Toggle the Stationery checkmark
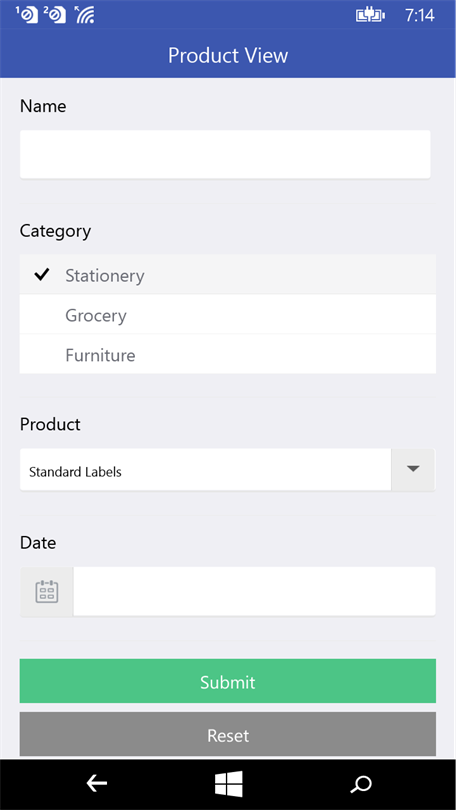Image resolution: width=456 pixels, height=810 pixels. click(x=41, y=274)
